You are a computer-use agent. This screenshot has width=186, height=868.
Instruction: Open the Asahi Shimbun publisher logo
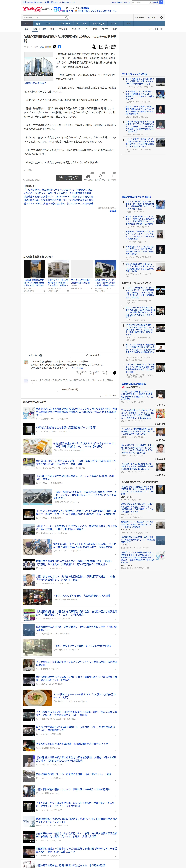coord(104,47)
